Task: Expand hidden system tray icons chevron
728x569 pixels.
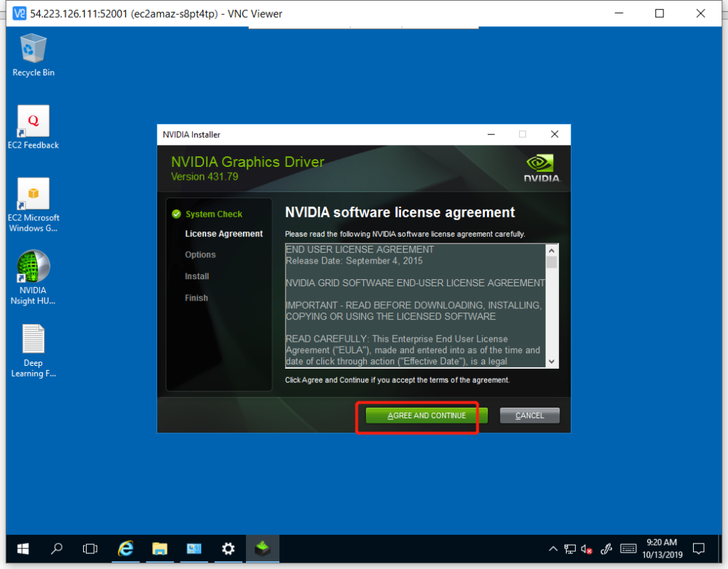Action: pyautogui.click(x=553, y=549)
